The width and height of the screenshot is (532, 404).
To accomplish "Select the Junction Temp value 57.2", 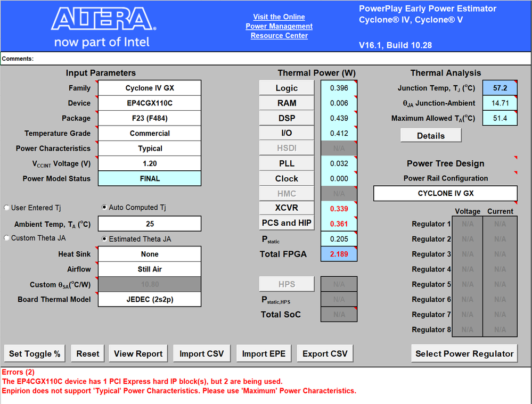I will [500, 88].
